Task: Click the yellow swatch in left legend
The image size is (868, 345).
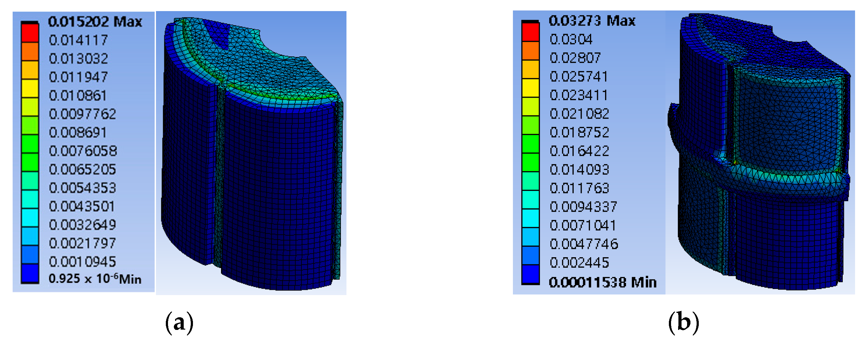Action: [x=30, y=88]
